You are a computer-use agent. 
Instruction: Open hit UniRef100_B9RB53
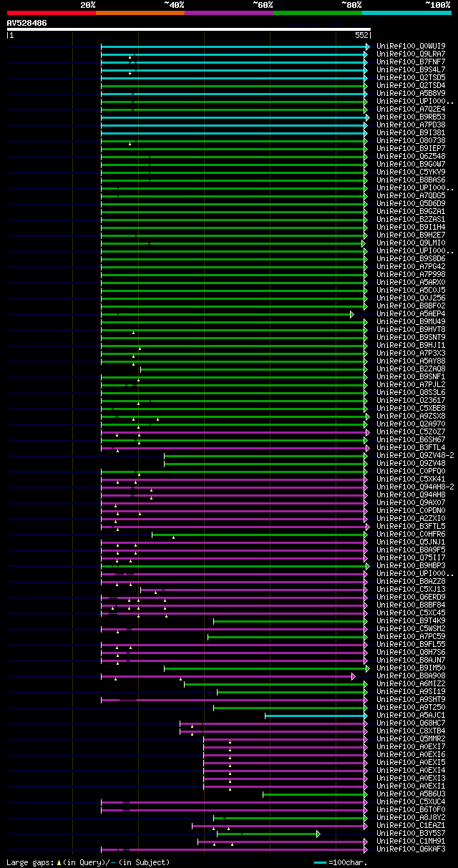coord(411,117)
